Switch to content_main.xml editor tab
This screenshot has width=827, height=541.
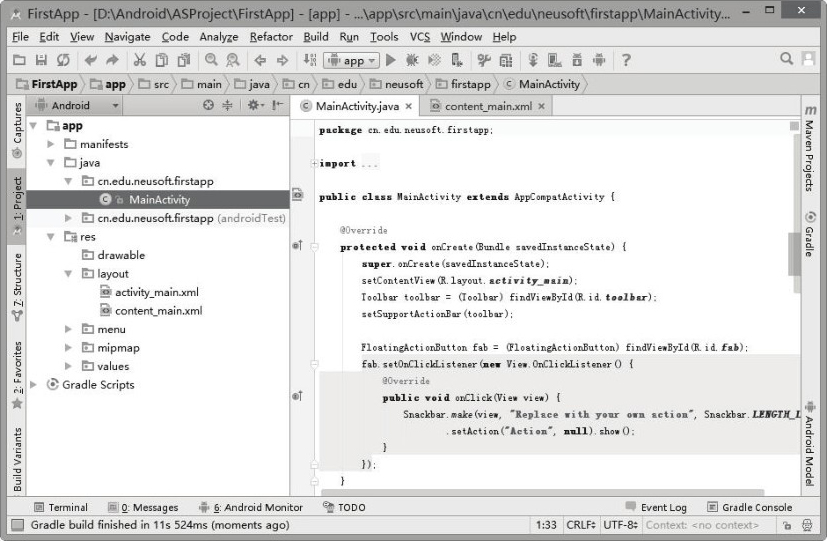482,105
